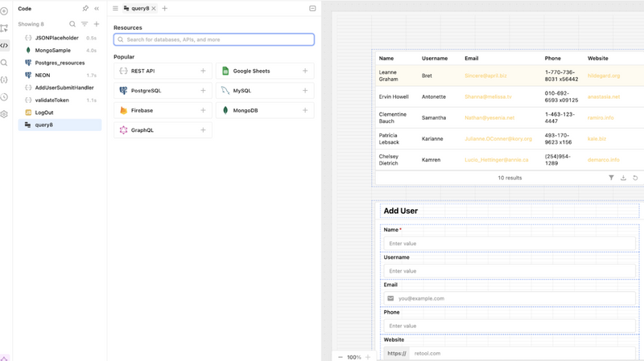This screenshot has height=361, width=644.
Task: Select the NEON query
Action: click(60, 75)
